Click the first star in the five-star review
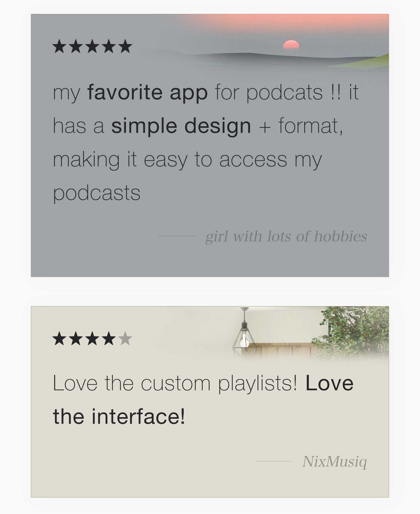Screen dimensions: 420x514 pos(59,46)
